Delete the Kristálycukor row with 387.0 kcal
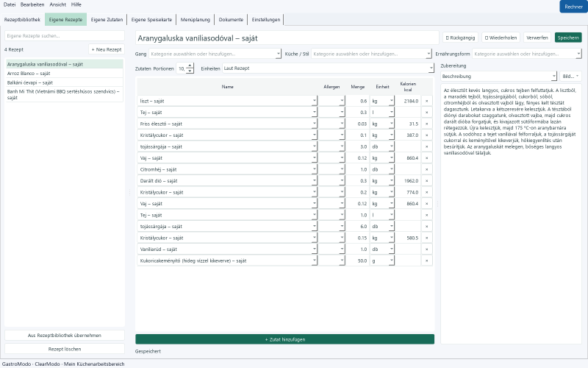 [x=426, y=135]
